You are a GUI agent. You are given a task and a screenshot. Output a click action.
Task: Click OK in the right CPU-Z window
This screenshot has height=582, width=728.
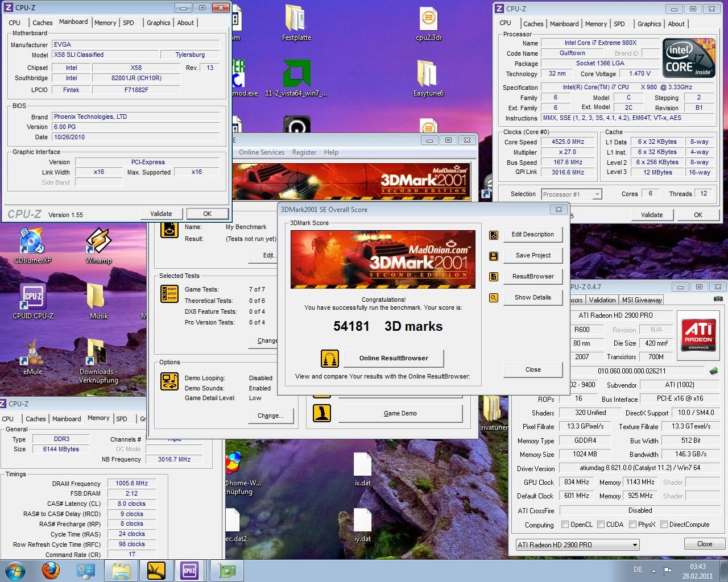pyautogui.click(x=698, y=215)
